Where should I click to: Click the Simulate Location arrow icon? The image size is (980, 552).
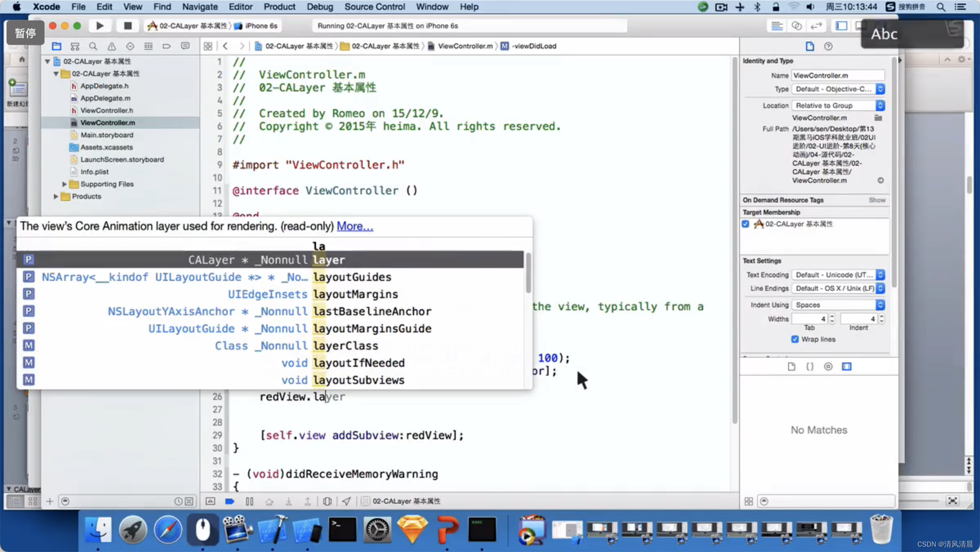pos(346,501)
